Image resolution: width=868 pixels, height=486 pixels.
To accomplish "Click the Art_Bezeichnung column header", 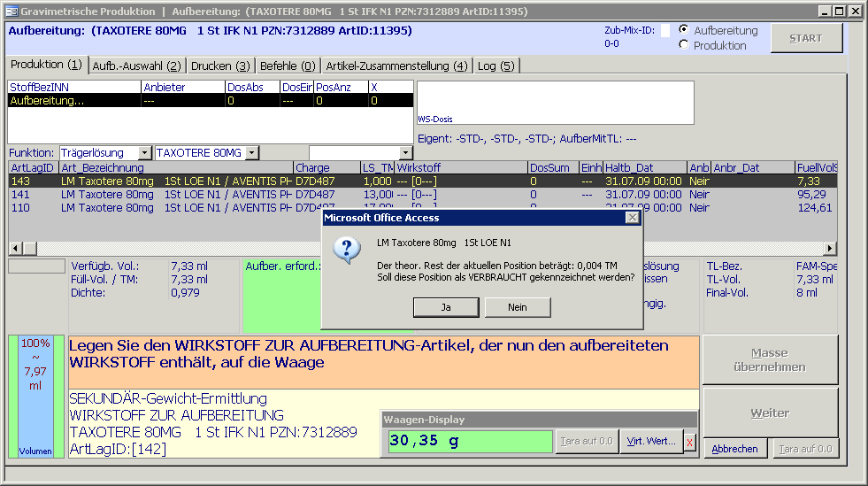I will pos(176,167).
